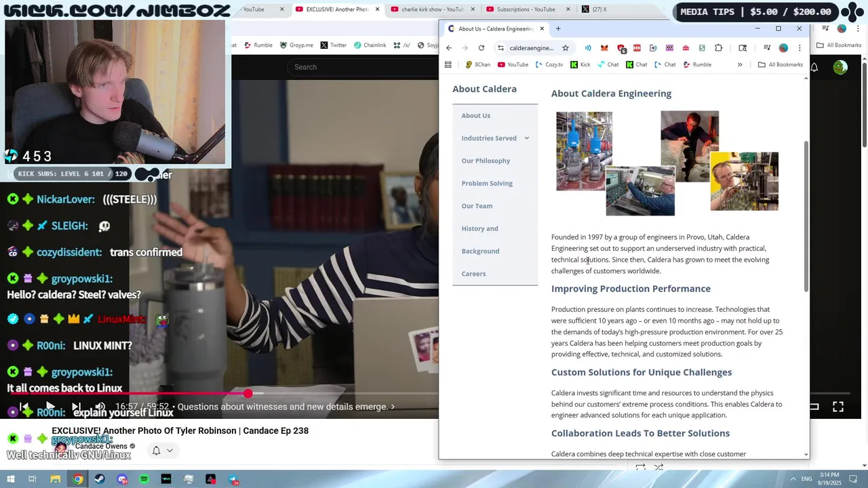This screenshot has width=868, height=488.
Task: Open Rumble bookmark in front window
Action: coord(697,64)
